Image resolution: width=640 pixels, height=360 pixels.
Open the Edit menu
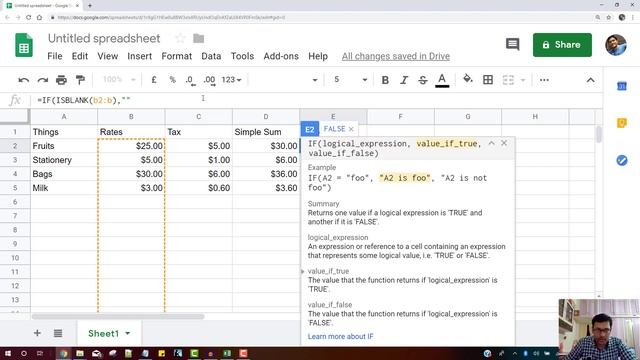coord(80,56)
